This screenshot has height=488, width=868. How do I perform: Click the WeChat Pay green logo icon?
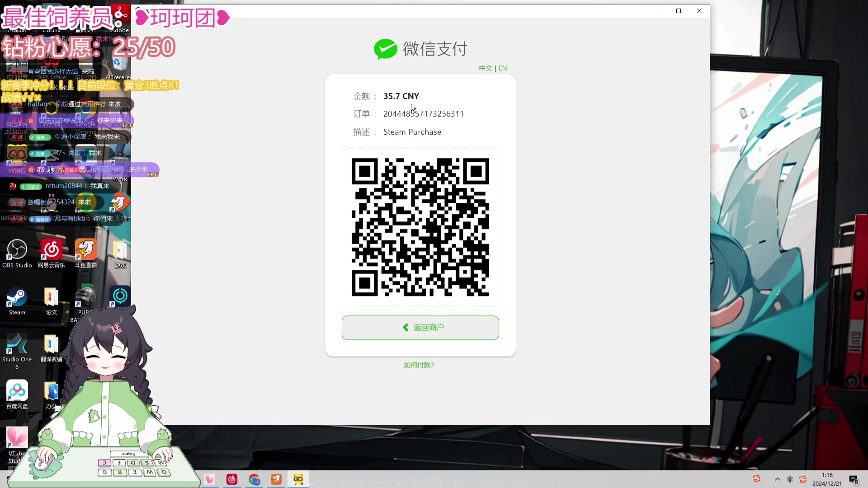pyautogui.click(x=386, y=49)
